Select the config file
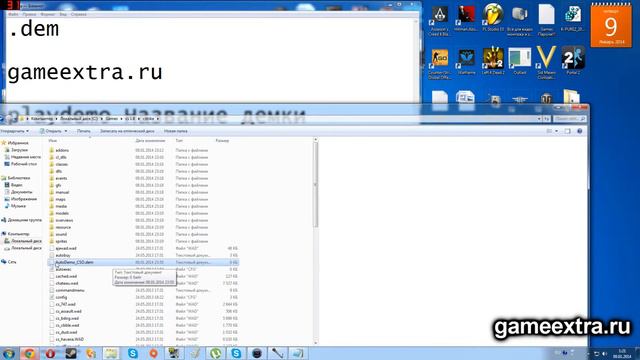The height and width of the screenshot is (360, 640). click(x=61, y=297)
